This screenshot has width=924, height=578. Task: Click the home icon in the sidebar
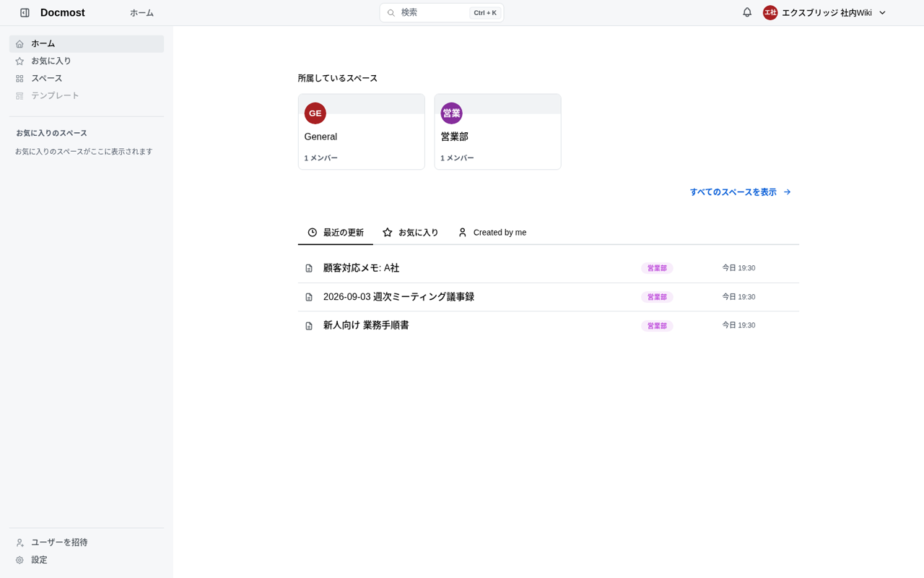point(19,44)
